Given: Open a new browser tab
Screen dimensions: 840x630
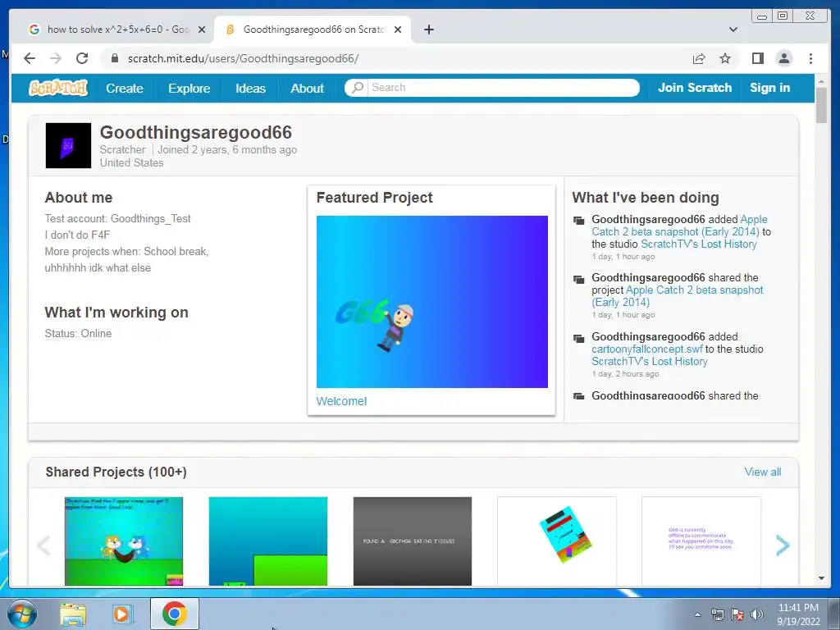Looking at the screenshot, I should tap(428, 30).
